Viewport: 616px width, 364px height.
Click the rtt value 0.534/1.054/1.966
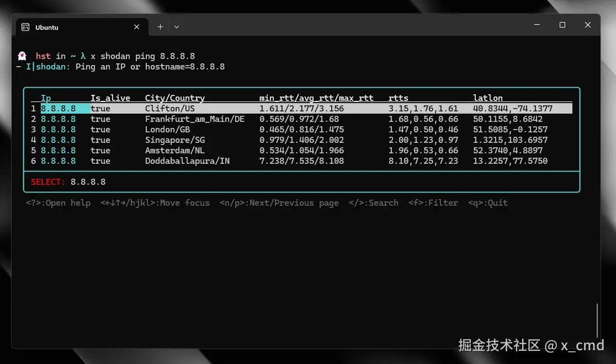[x=301, y=151]
